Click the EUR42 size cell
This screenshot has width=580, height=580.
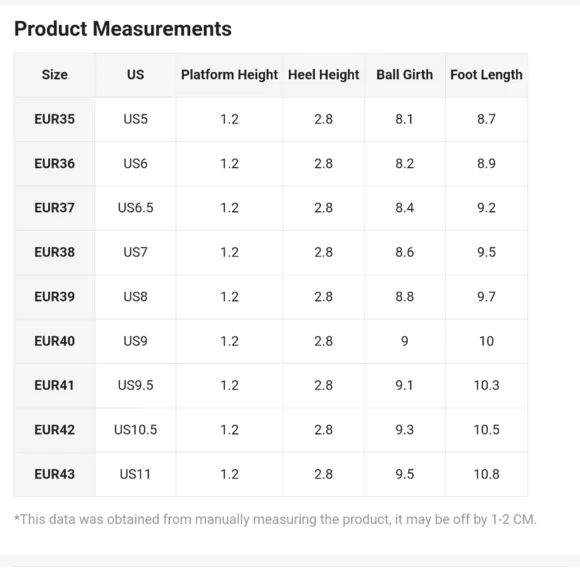pos(55,430)
